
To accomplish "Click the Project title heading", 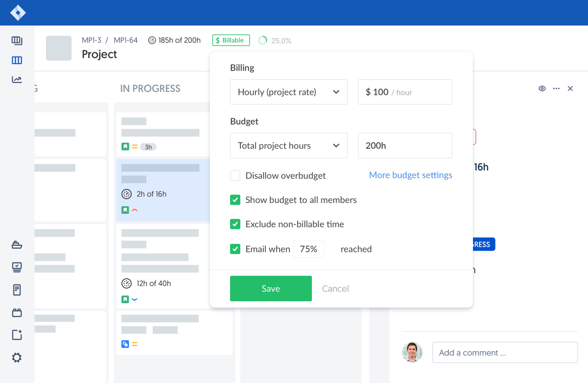I will click(x=99, y=54).
